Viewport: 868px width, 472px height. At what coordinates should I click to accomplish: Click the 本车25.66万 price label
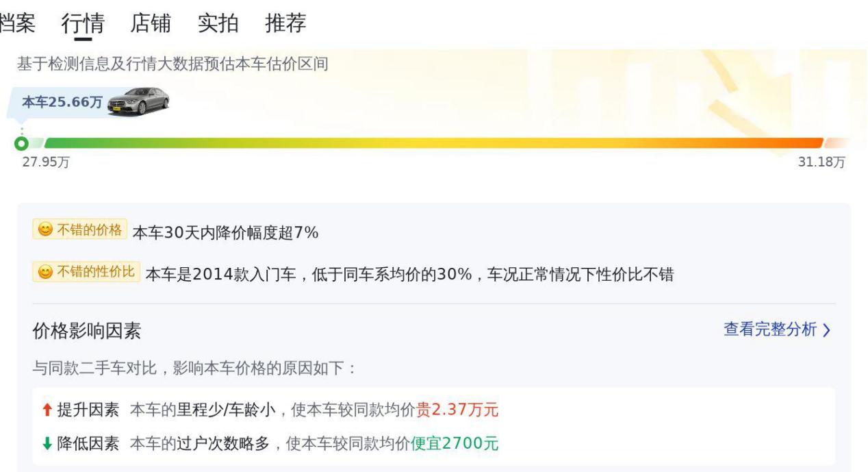pos(62,103)
